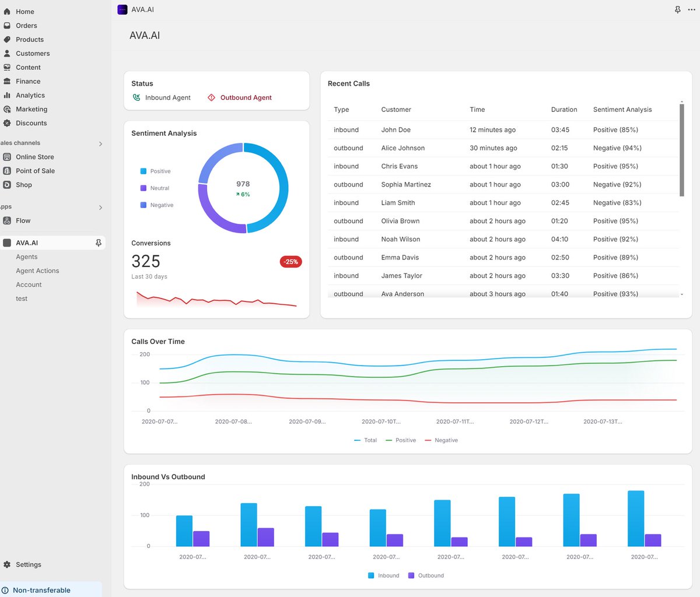Click the Negative legend swatch in Sentiment Analysis
700x597 pixels.
tap(143, 205)
